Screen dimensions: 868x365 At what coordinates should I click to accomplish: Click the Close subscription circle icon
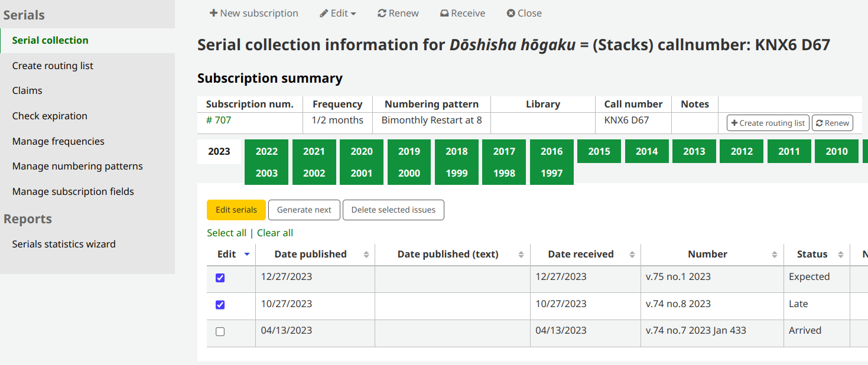click(x=511, y=14)
